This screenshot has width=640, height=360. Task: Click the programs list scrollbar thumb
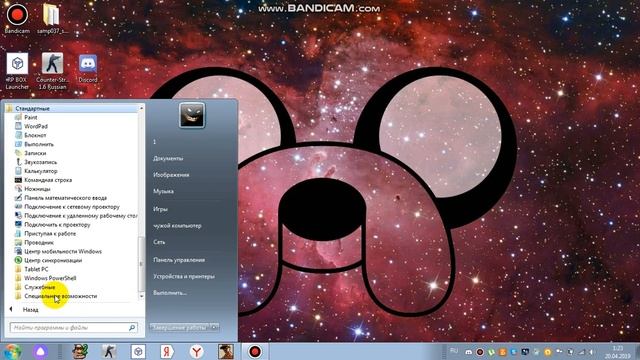pos(141,263)
